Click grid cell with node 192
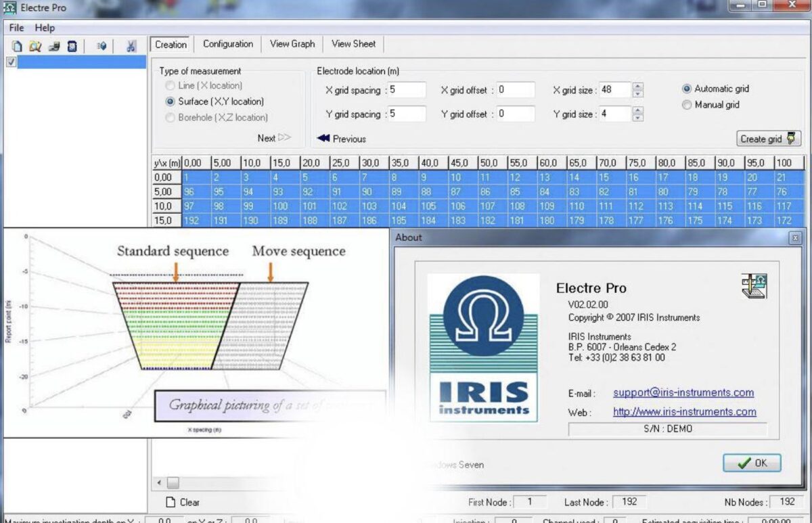Screen dimensions: 812x523 tap(196, 220)
